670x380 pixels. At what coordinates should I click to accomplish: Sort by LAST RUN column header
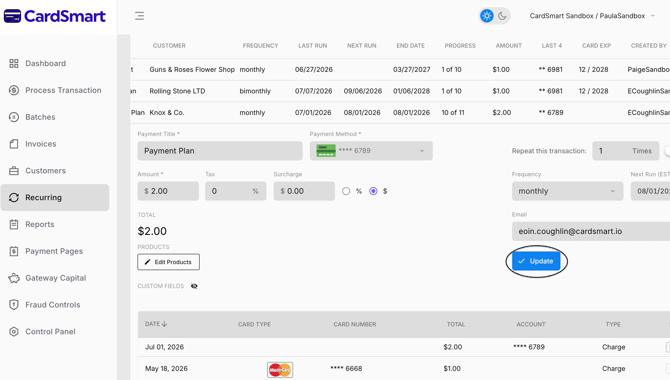[x=312, y=46]
